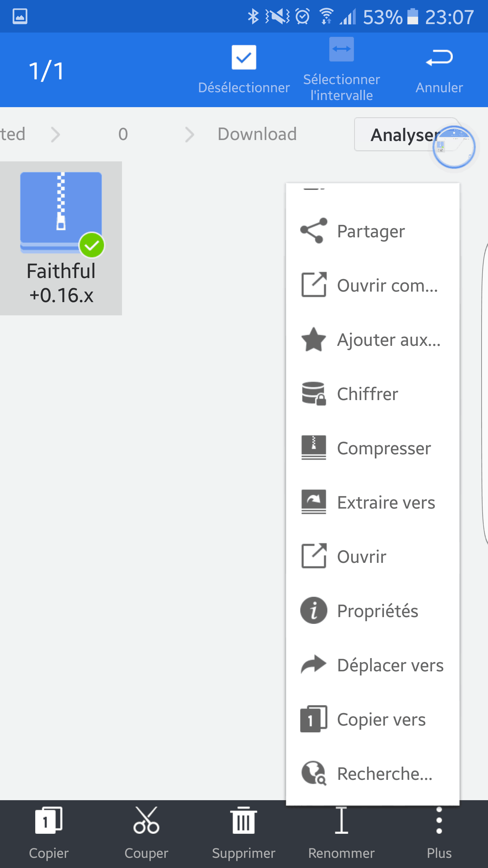Image resolution: width=488 pixels, height=868 pixels.
Task: Tap Sélectionner l'intervalle icon
Action: point(342,50)
